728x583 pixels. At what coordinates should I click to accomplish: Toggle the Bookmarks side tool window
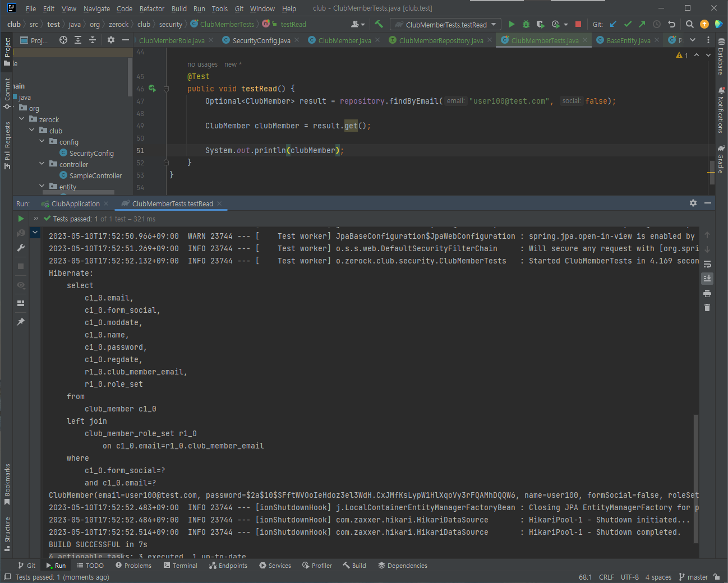pyautogui.click(x=7, y=484)
